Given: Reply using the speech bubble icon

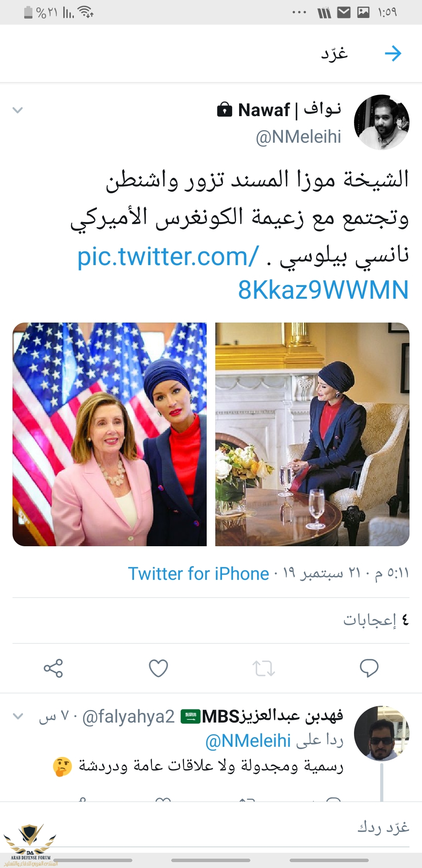Looking at the screenshot, I should click(x=369, y=668).
